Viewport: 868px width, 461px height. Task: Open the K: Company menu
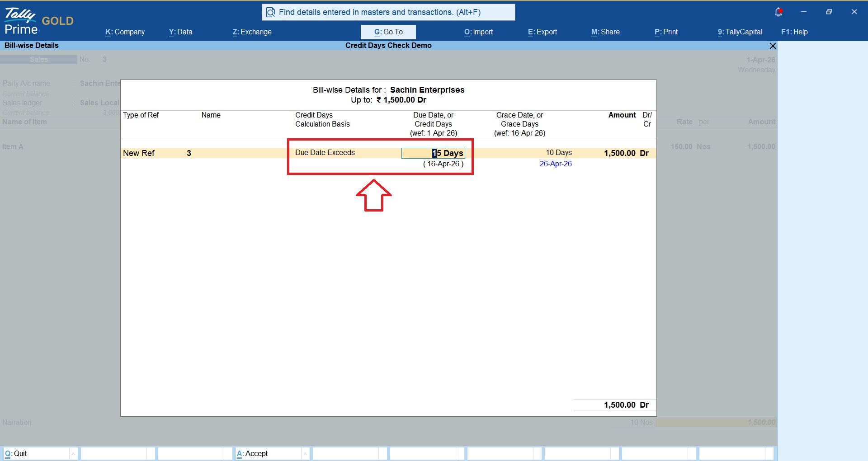click(x=125, y=32)
